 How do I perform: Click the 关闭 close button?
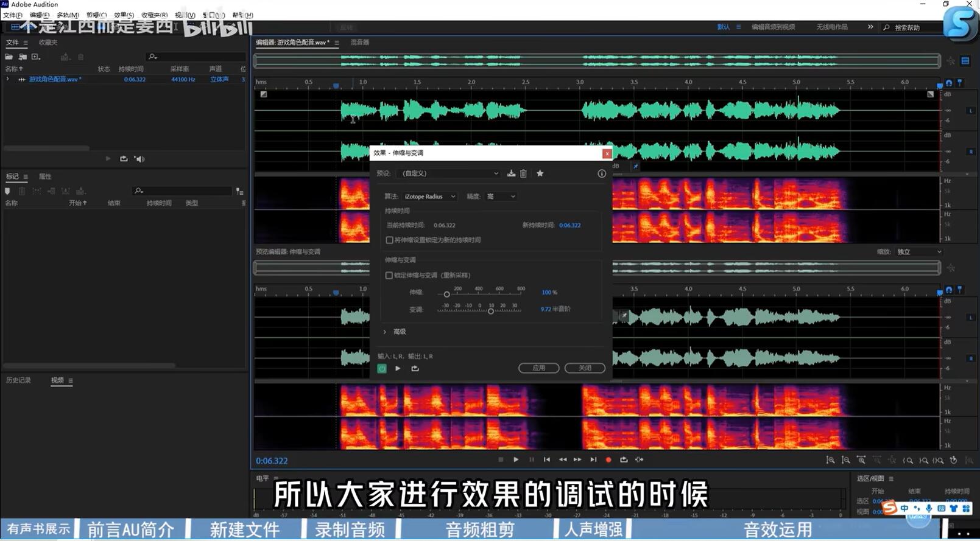[584, 368]
